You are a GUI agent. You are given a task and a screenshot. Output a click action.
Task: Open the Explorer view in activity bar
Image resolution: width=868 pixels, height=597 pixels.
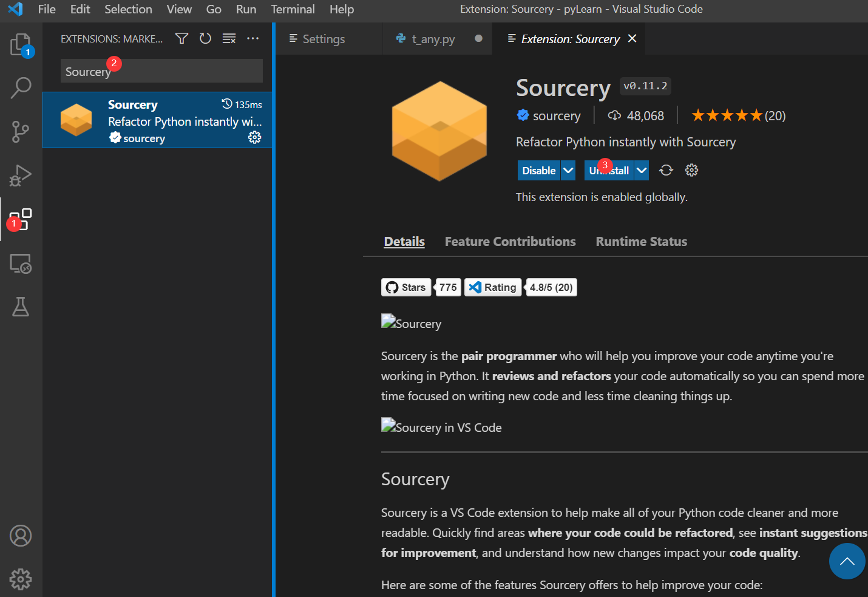coord(21,45)
